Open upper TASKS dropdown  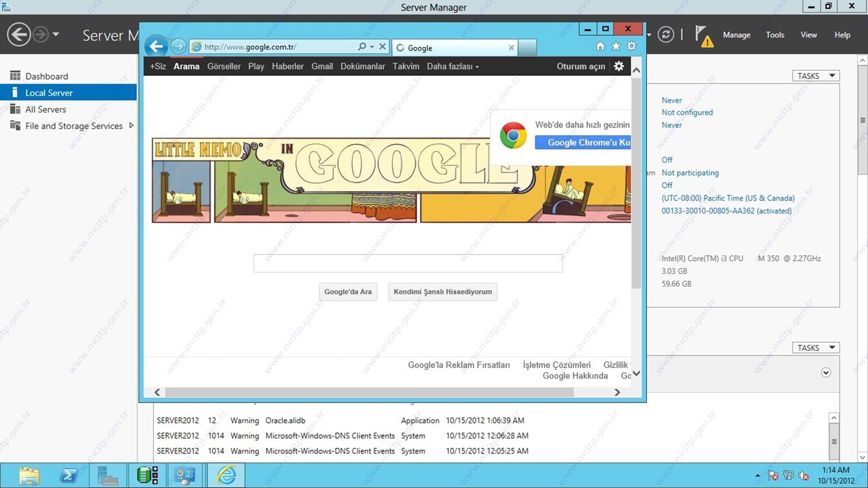tap(816, 76)
